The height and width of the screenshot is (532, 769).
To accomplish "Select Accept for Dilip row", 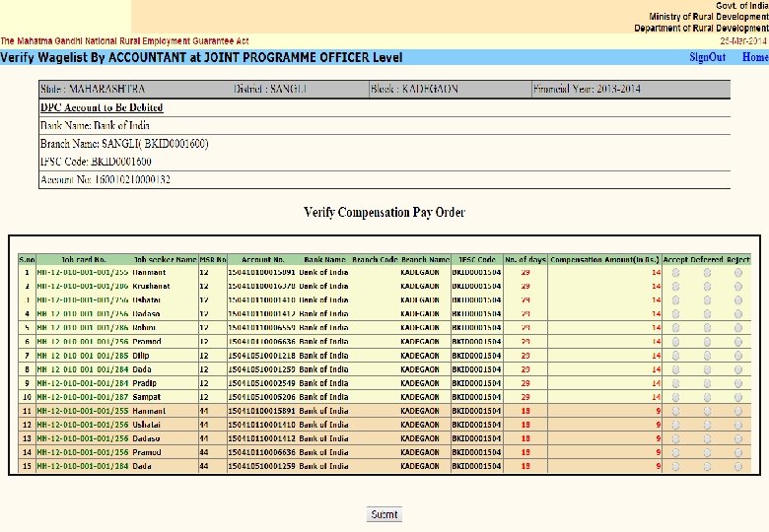I will (x=675, y=356).
